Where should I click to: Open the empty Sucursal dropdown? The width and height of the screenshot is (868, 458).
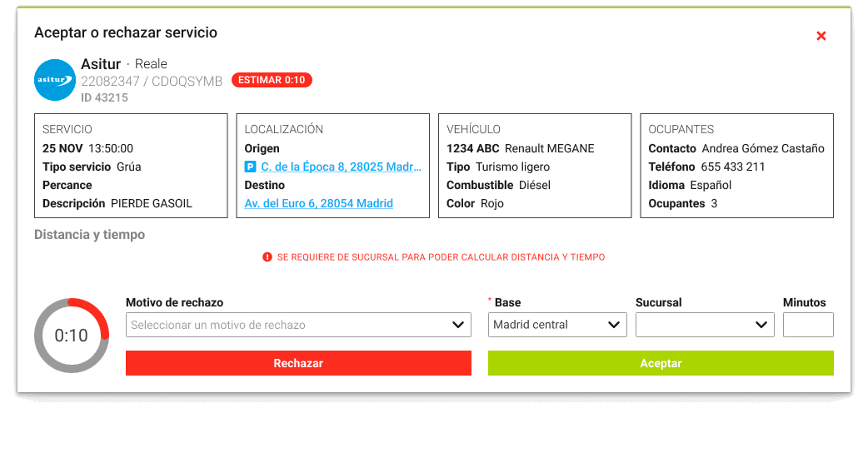click(705, 325)
